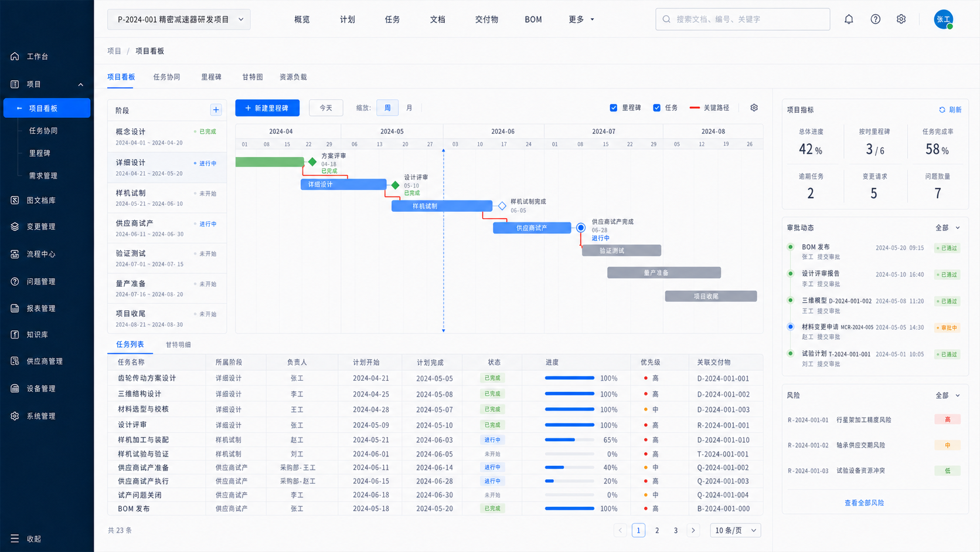980x552 pixels.
Task: Click the help question mark icon
Action: click(x=875, y=19)
